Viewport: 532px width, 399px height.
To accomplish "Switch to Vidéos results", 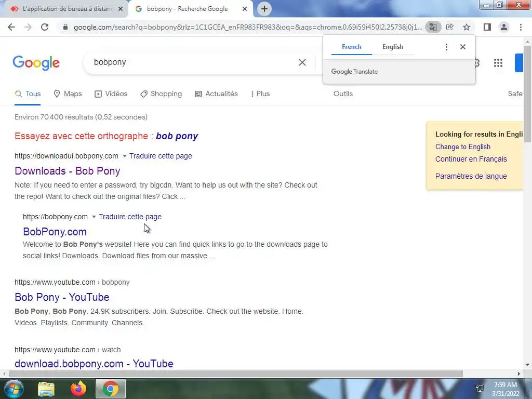I will point(111,94).
